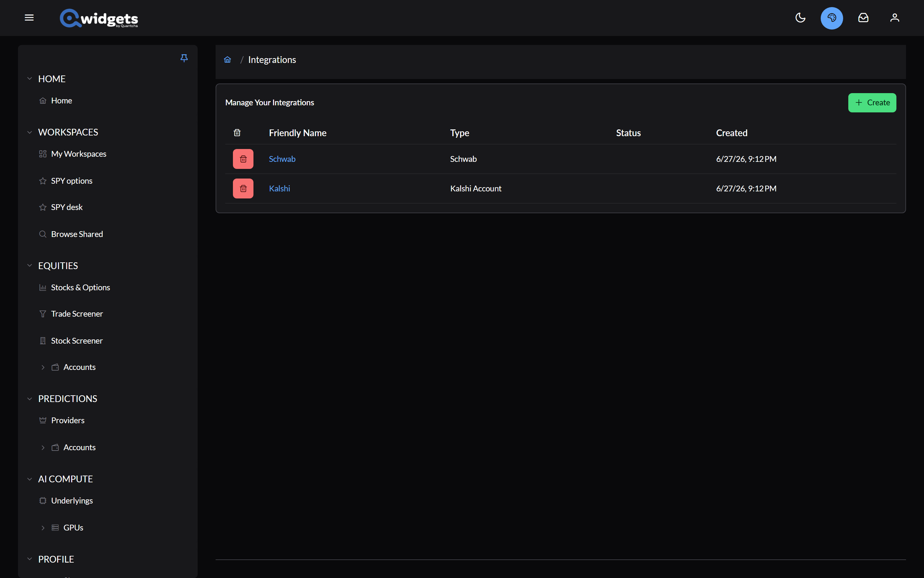Image resolution: width=924 pixels, height=578 pixels.
Task: Click the Qwidgets logo
Action: click(98, 18)
